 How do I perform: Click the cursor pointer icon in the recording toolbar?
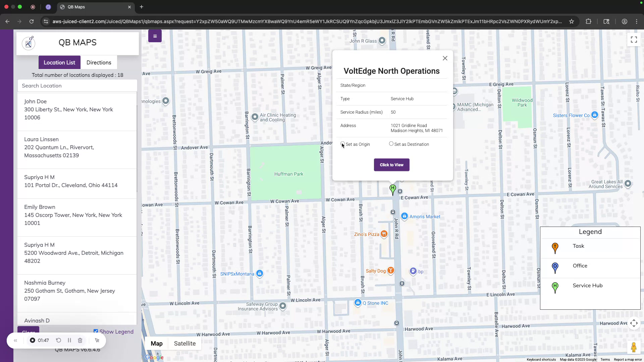click(x=97, y=340)
